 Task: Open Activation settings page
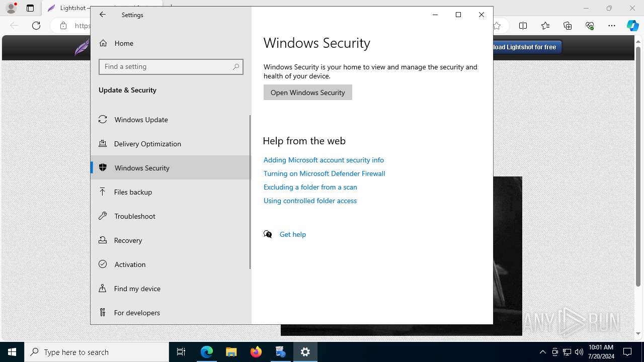pos(171,264)
